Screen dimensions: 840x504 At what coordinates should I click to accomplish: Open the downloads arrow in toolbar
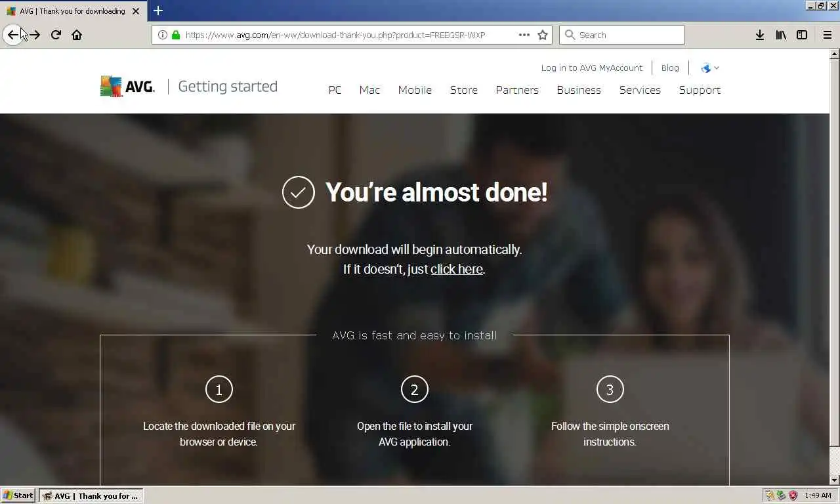click(x=760, y=35)
